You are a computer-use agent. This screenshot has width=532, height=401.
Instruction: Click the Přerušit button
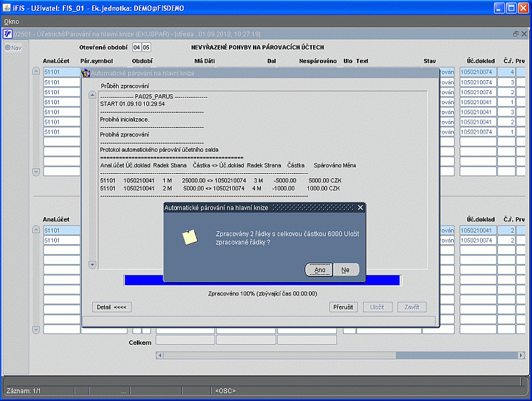[343, 307]
